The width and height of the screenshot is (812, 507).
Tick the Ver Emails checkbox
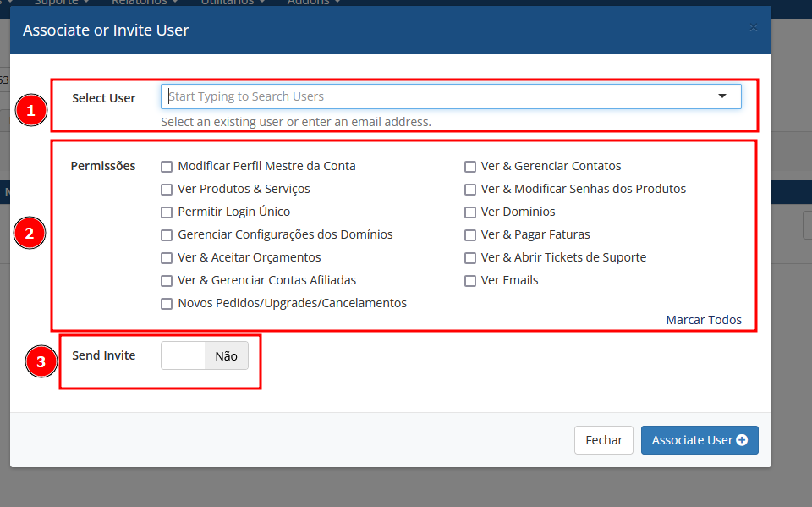[x=469, y=280]
